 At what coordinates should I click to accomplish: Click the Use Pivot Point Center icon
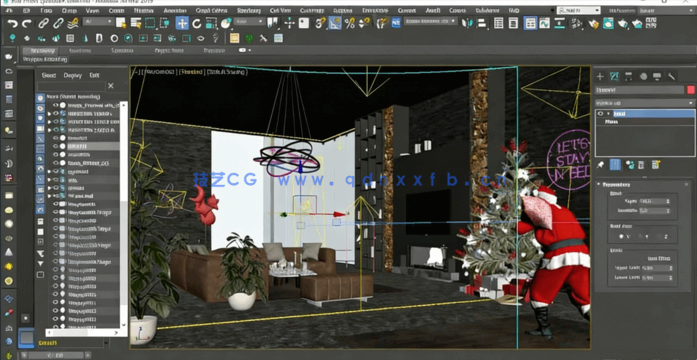[272, 23]
